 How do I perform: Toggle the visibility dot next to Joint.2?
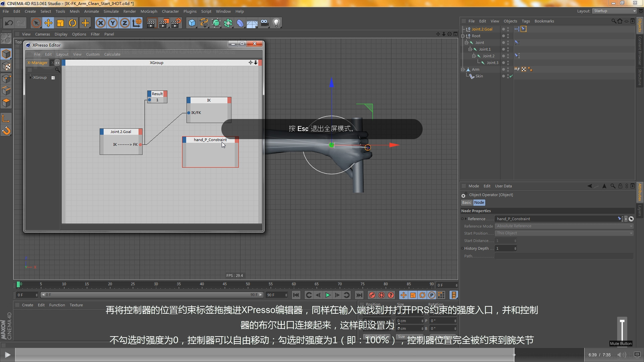pyautogui.click(x=503, y=56)
